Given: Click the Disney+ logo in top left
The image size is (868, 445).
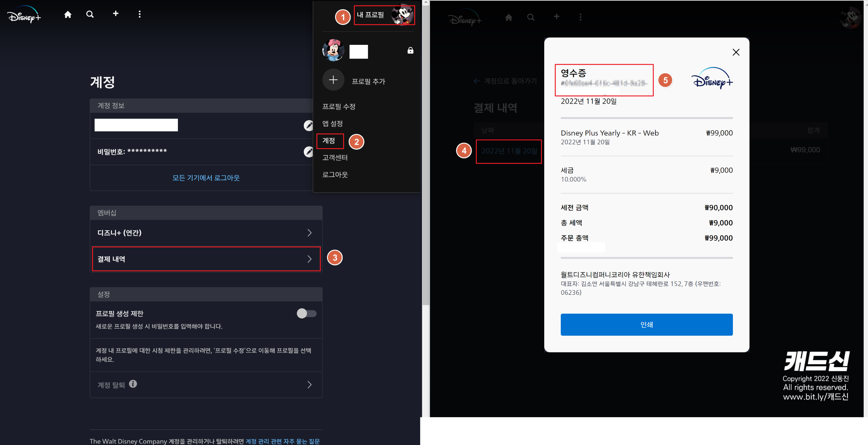Looking at the screenshot, I should 24,15.
